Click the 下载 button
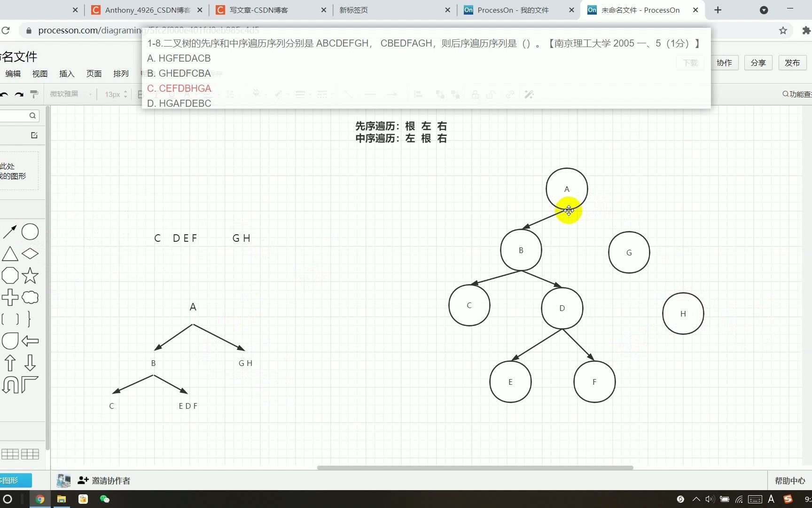812x508 pixels. point(690,63)
